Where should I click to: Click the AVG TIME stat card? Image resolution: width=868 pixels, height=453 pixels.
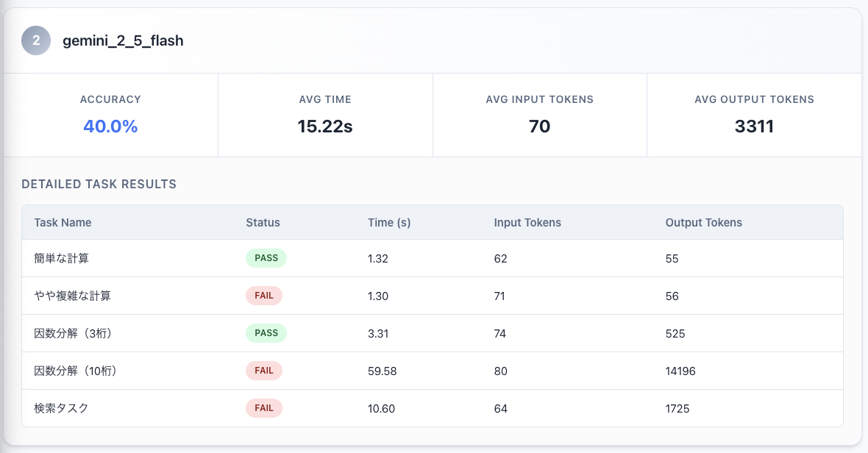pos(325,115)
